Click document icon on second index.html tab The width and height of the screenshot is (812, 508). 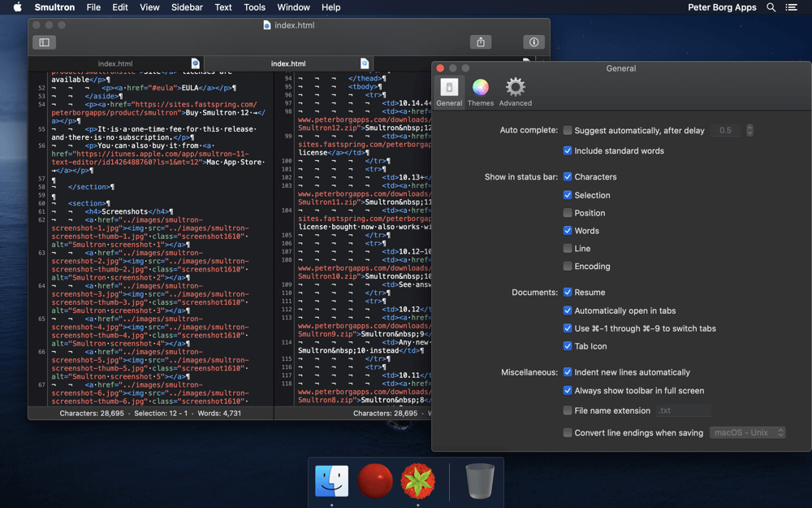pyautogui.click(x=365, y=63)
